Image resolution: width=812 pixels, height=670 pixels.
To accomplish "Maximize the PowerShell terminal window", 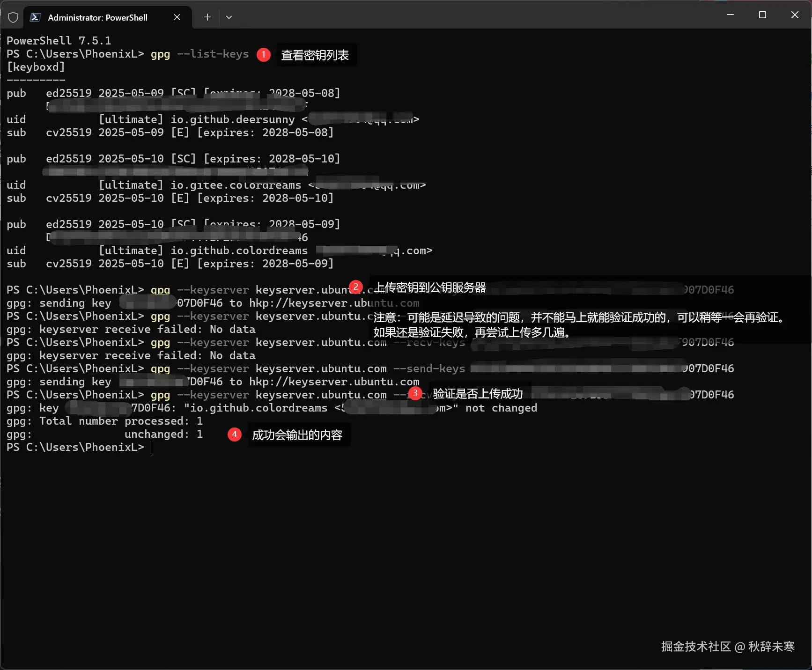I will [x=762, y=15].
